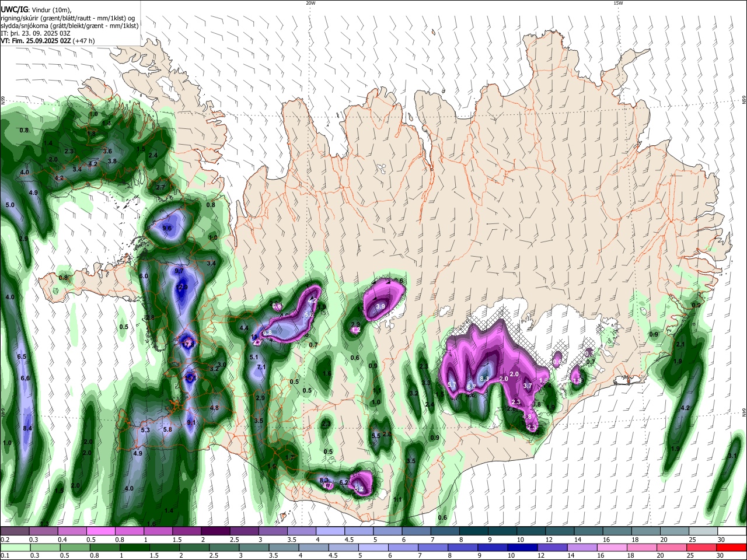Click the light purple swatch labeled 14, bottom legend row
This screenshot has height=560, width=747.
(582, 547)
